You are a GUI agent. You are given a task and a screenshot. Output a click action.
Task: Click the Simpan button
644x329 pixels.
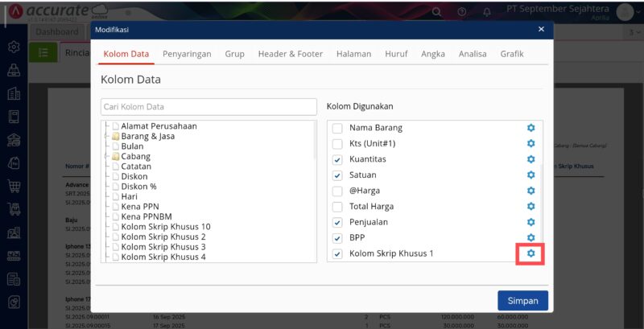[522, 300]
